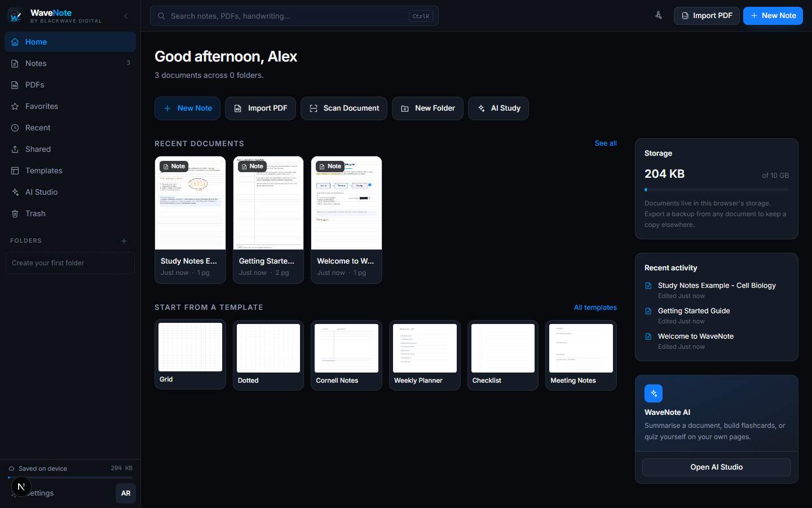Click the PDFs icon in the sidebar
The image size is (812, 508).
(x=15, y=85)
